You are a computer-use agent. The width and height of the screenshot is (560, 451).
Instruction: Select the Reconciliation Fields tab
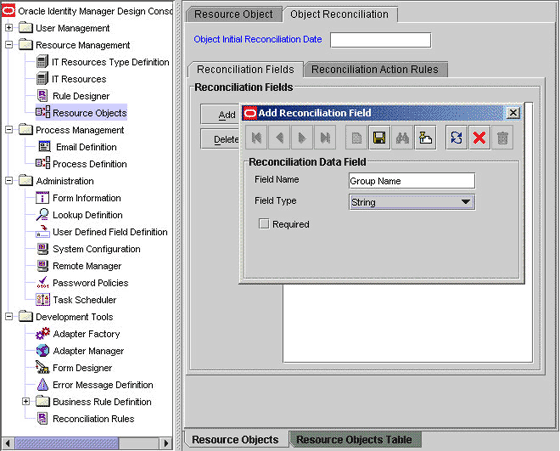(245, 69)
